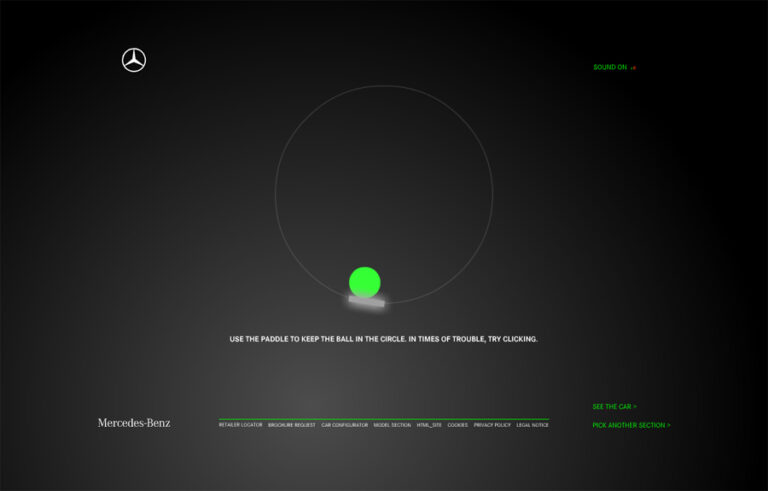This screenshot has width=768, height=491.
Task: Click the Mercedes-Benz star logo
Action: [134, 60]
